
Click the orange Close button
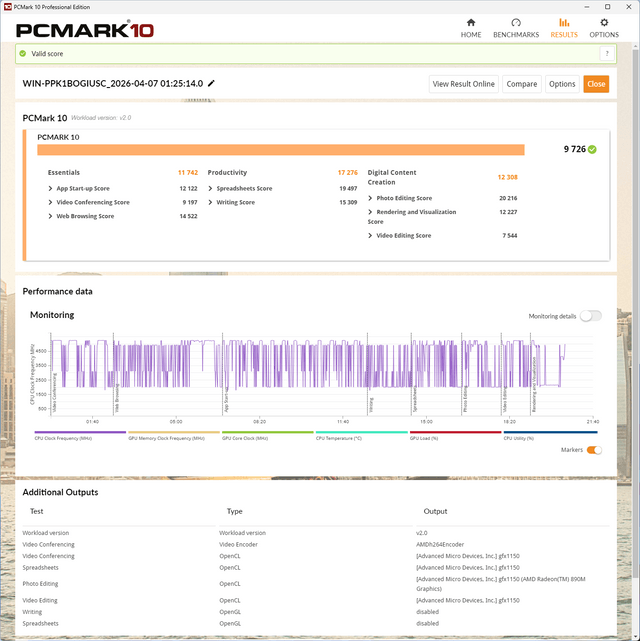(x=596, y=84)
